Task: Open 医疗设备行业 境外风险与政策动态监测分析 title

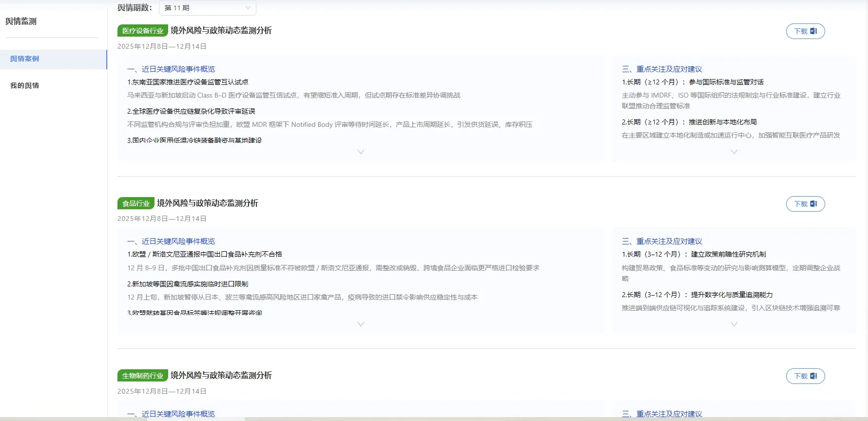Action: point(221,31)
